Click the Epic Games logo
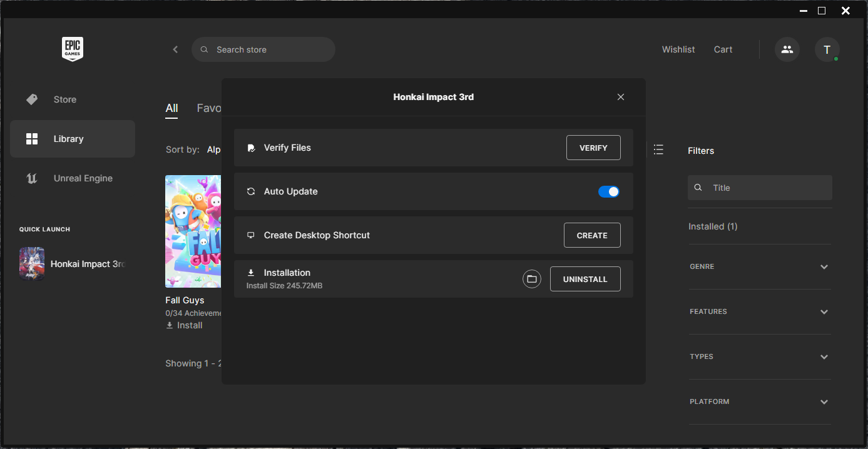868x449 pixels. pyautogui.click(x=72, y=49)
